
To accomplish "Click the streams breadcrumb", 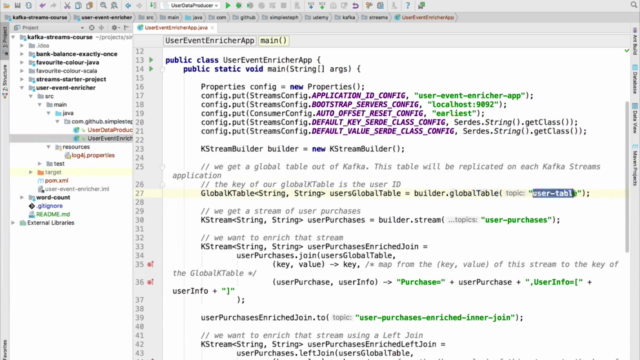I will tap(375, 18).
